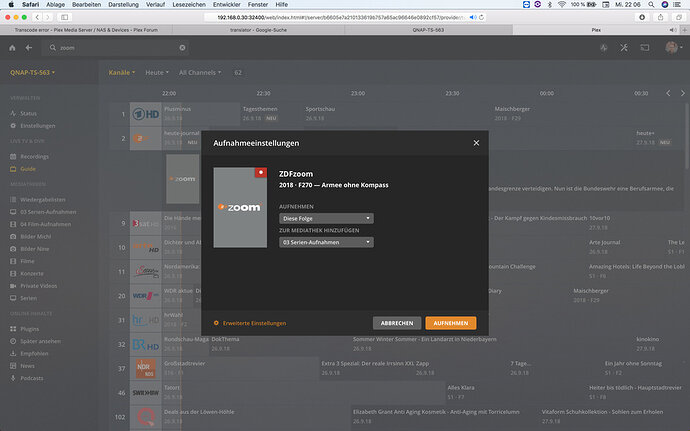690x431 pixels.
Task: Select the Sportschau program in guide
Action: (320, 109)
